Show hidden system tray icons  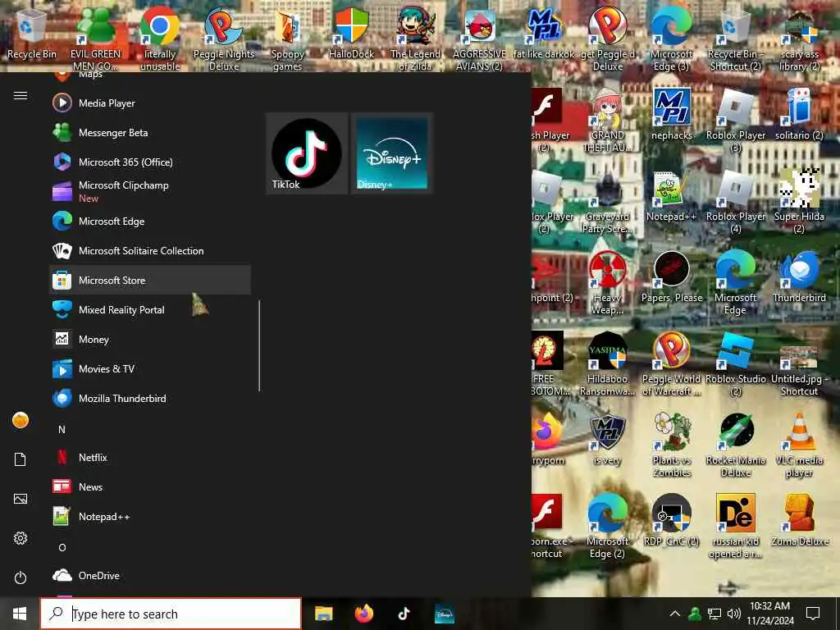675,614
